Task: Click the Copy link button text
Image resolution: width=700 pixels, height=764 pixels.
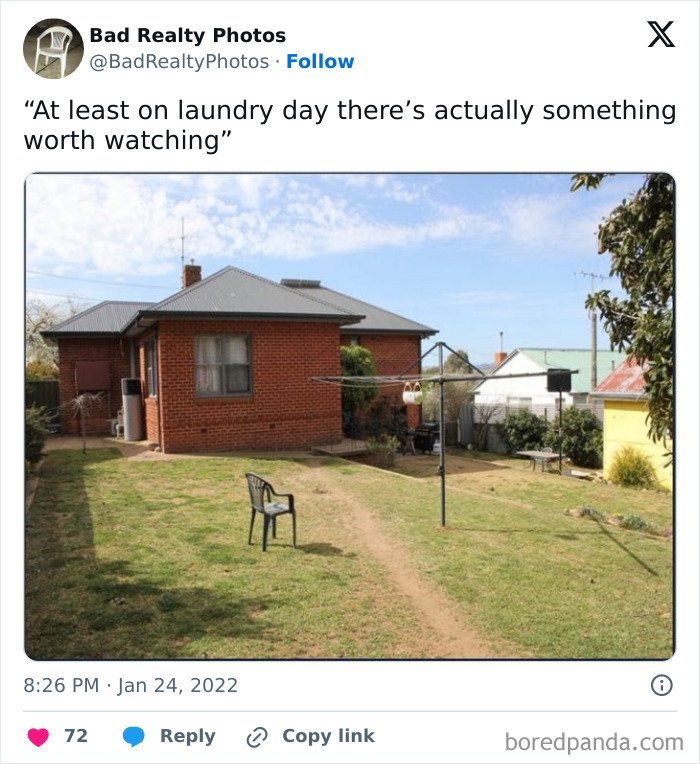Action: 328,736
